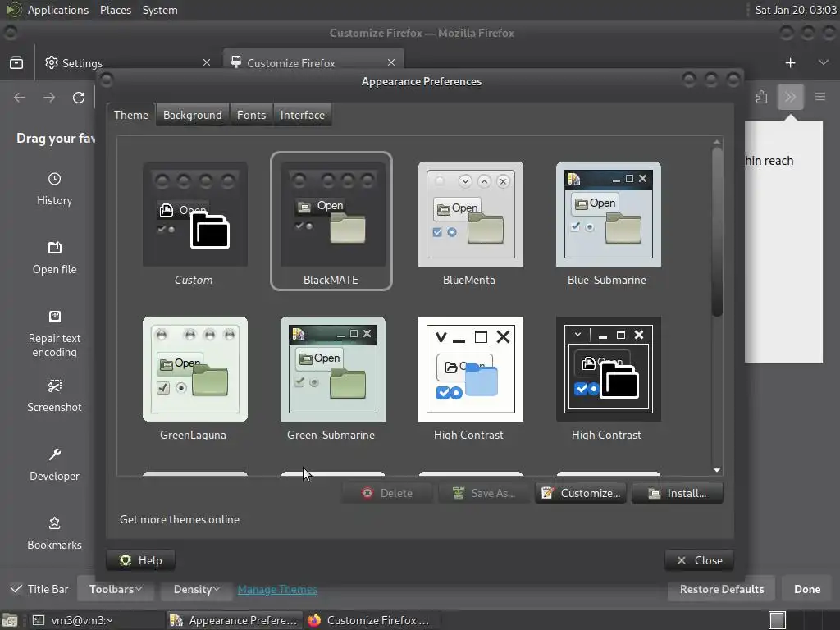
Task: Select Appearance Preferences in the taskbar
Action: tap(234, 620)
